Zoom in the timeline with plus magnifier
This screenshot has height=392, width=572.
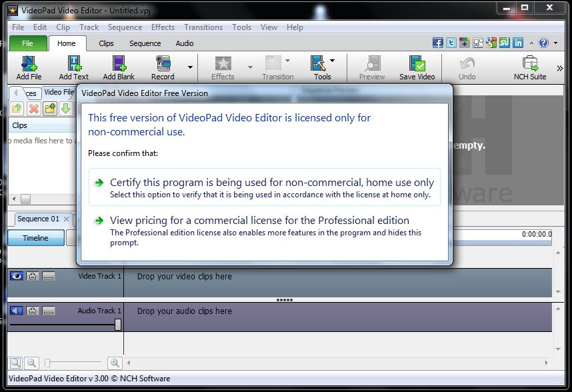coord(115,363)
